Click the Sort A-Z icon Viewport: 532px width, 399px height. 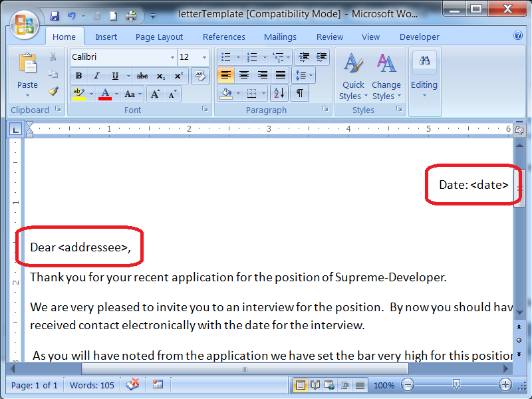(279, 93)
